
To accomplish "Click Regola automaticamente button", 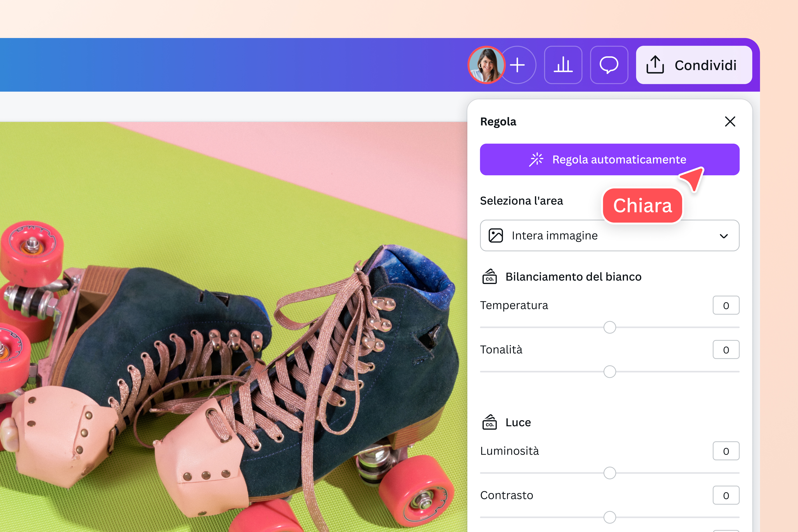I will [609, 160].
